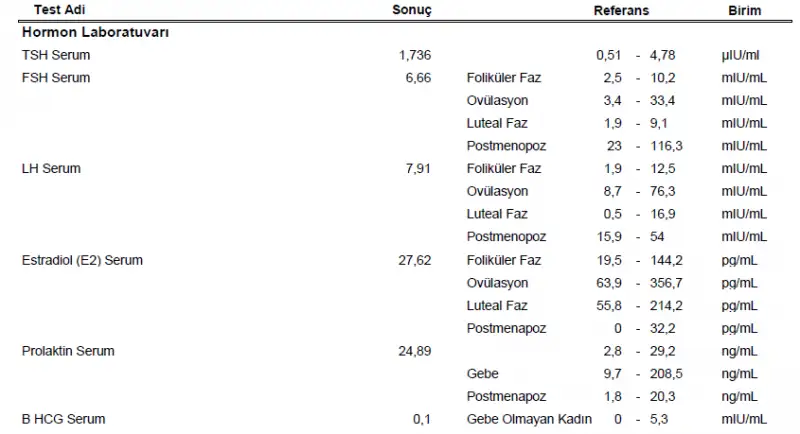Select the TSH result value 1,736
800x434 pixels.
[x=414, y=55]
